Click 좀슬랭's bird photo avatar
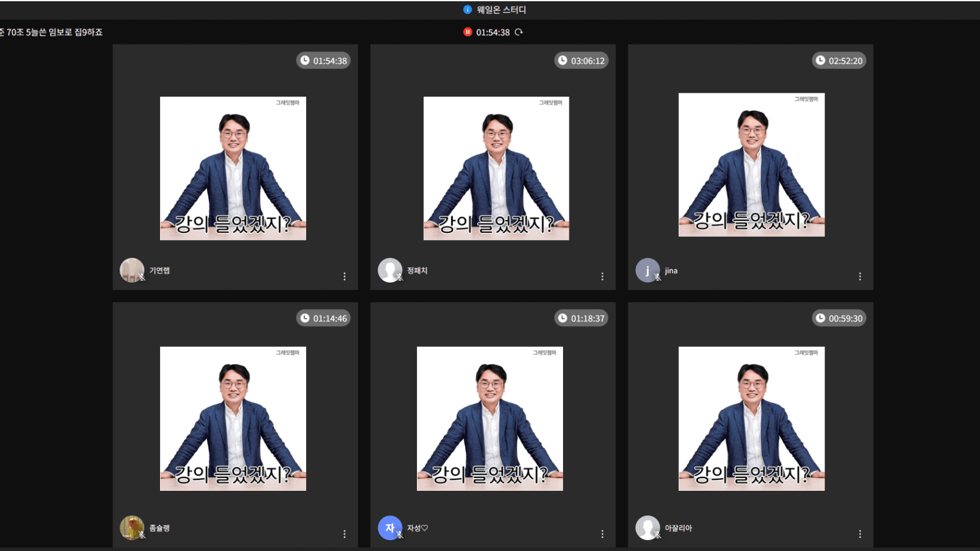This screenshot has height=551, width=980. [132, 528]
